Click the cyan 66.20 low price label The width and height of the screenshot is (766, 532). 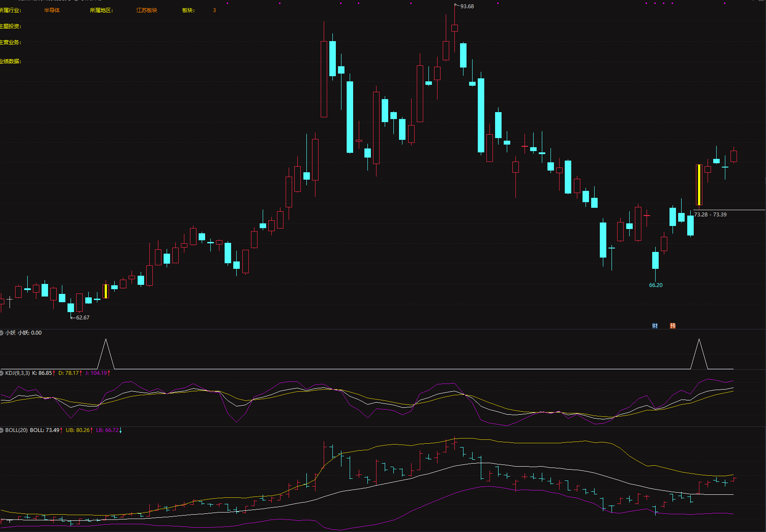pos(656,285)
